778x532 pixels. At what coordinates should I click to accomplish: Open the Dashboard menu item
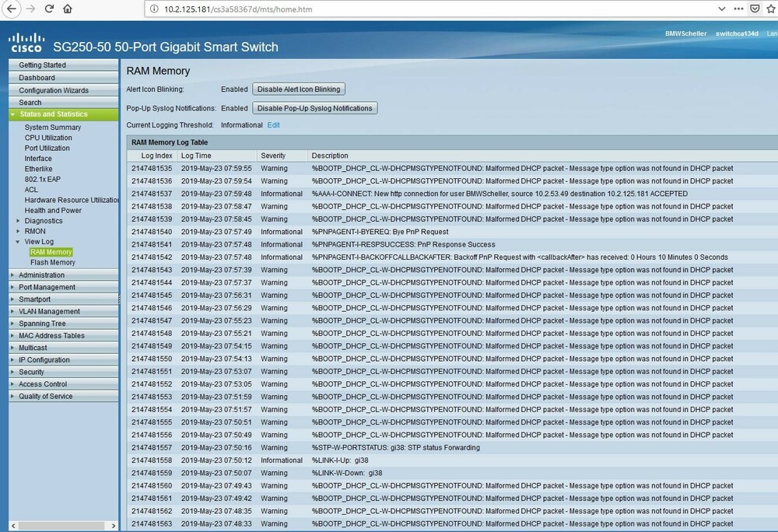[37, 78]
